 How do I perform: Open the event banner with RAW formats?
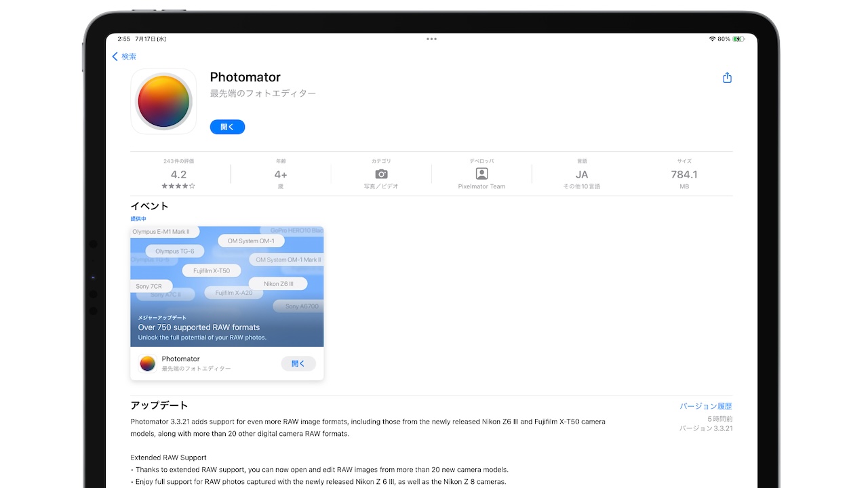tap(227, 287)
